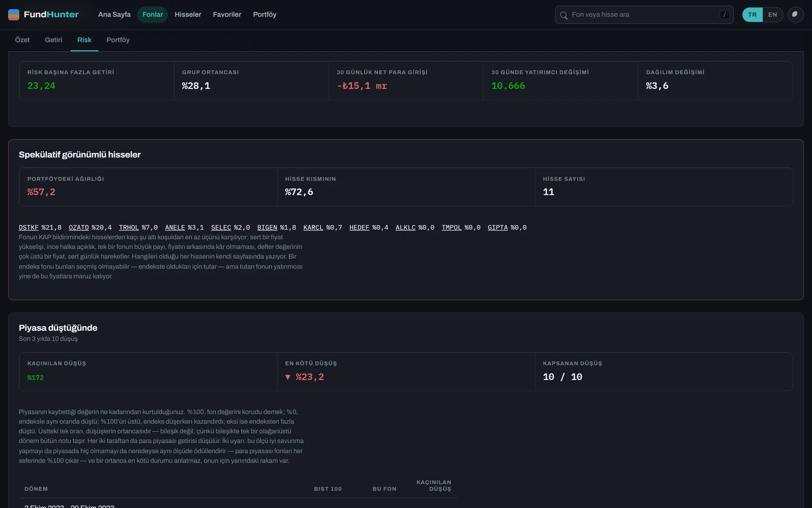Open the ALKLC stock link

405,228
